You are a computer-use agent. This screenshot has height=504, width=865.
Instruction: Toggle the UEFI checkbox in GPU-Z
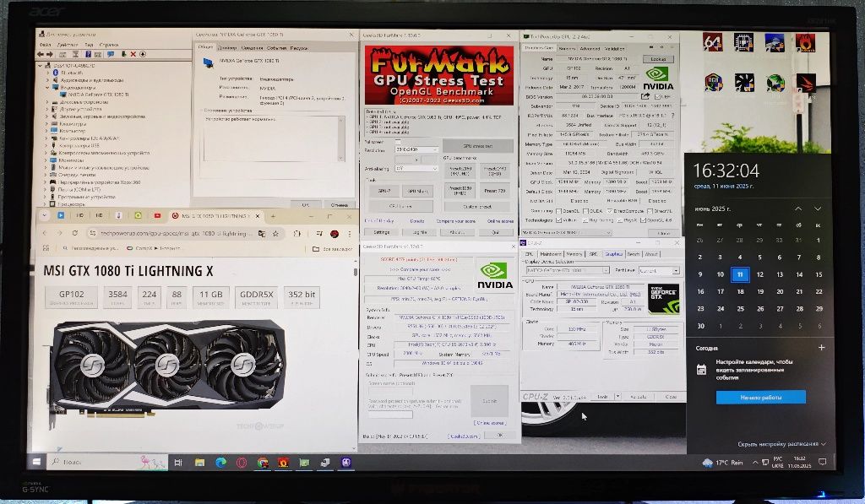[x=657, y=96]
